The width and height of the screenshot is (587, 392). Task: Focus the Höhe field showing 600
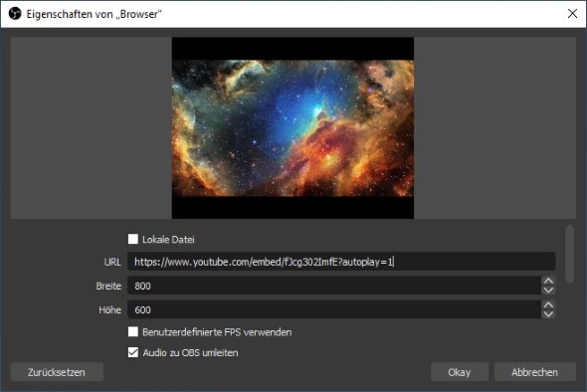pyautogui.click(x=334, y=309)
